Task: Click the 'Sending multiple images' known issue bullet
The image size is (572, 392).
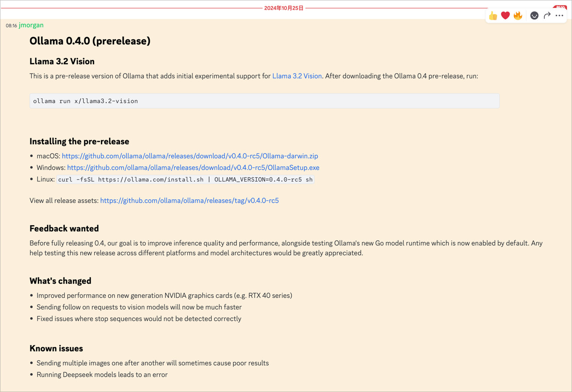Action: pyautogui.click(x=153, y=363)
